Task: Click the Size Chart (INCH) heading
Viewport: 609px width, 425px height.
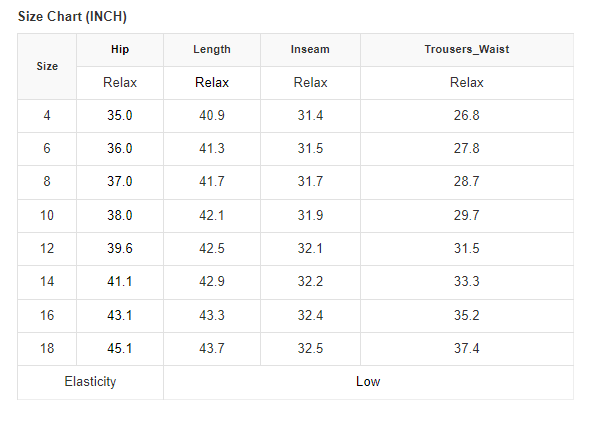Action: [x=72, y=17]
